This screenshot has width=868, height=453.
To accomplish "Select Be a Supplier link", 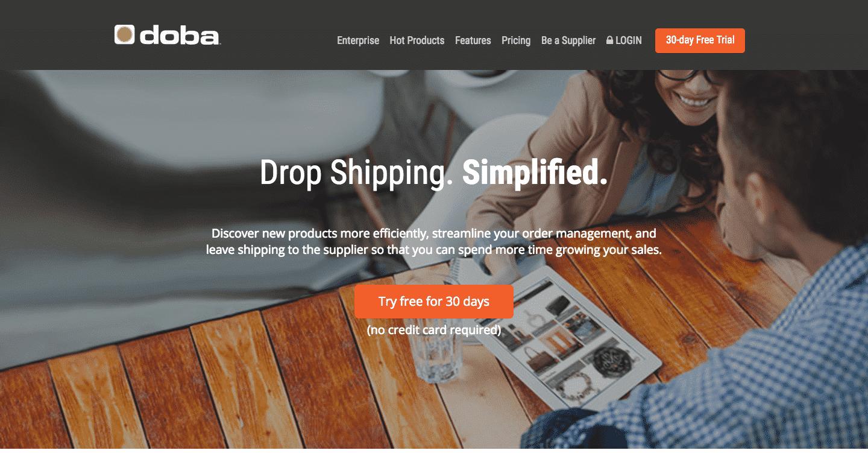I will tap(568, 40).
